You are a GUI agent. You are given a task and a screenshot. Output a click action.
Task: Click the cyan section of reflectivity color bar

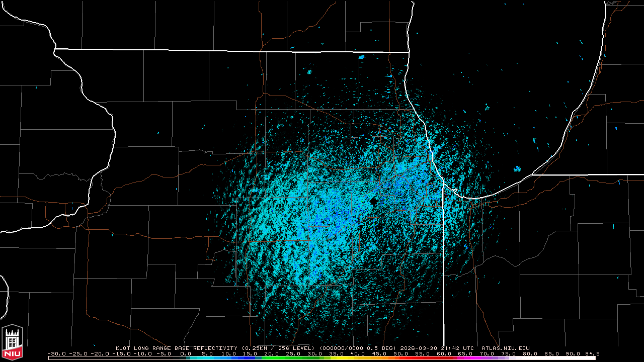[211, 358]
